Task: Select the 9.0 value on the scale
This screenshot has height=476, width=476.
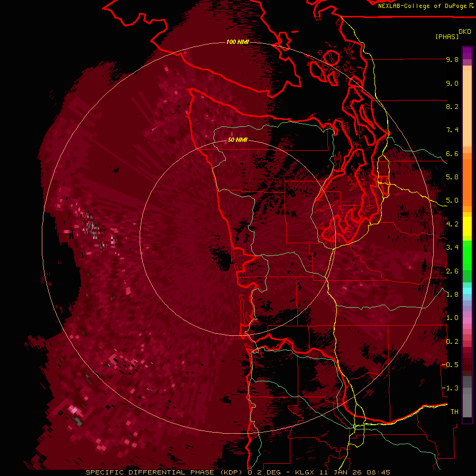Action: [x=452, y=83]
